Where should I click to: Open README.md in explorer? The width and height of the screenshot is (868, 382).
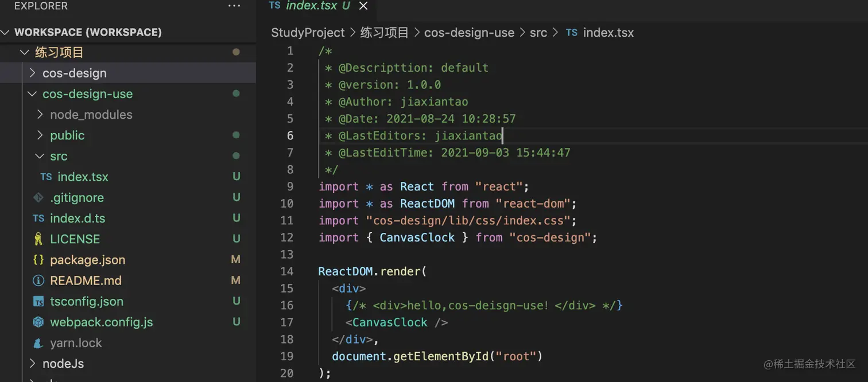[86, 280]
